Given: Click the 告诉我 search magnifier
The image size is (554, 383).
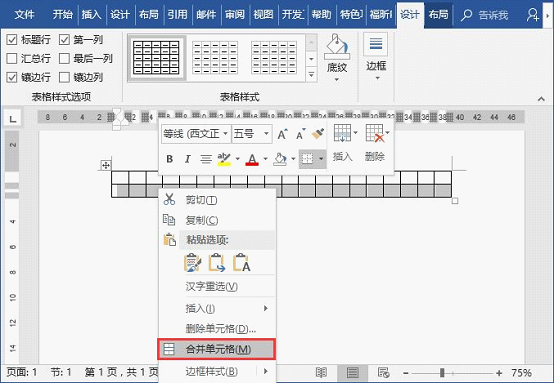Looking at the screenshot, I should (x=467, y=15).
